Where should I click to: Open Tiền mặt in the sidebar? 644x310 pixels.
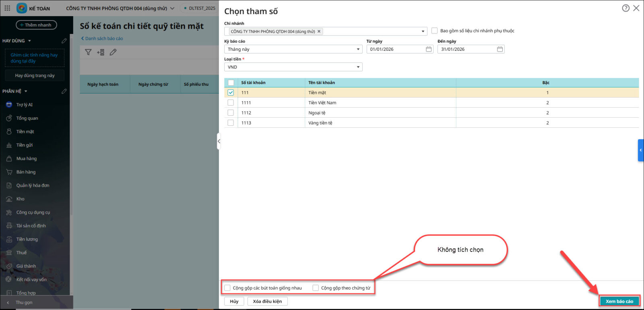point(25,132)
